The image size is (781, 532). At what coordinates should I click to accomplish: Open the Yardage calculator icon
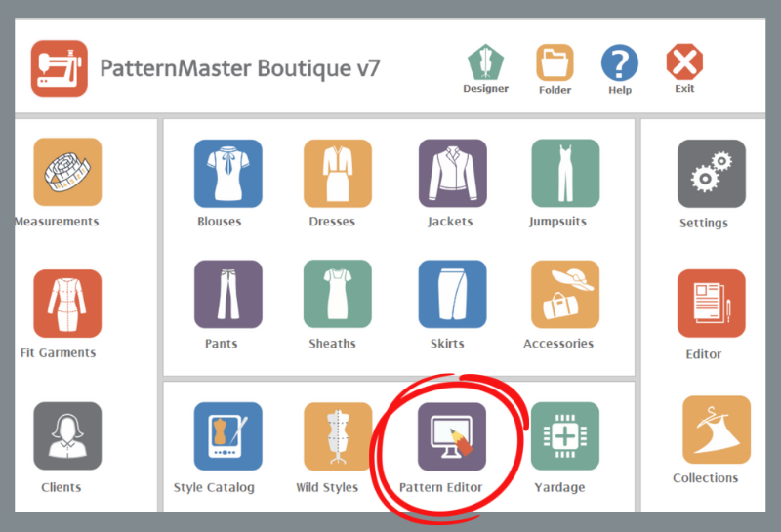tap(565, 436)
